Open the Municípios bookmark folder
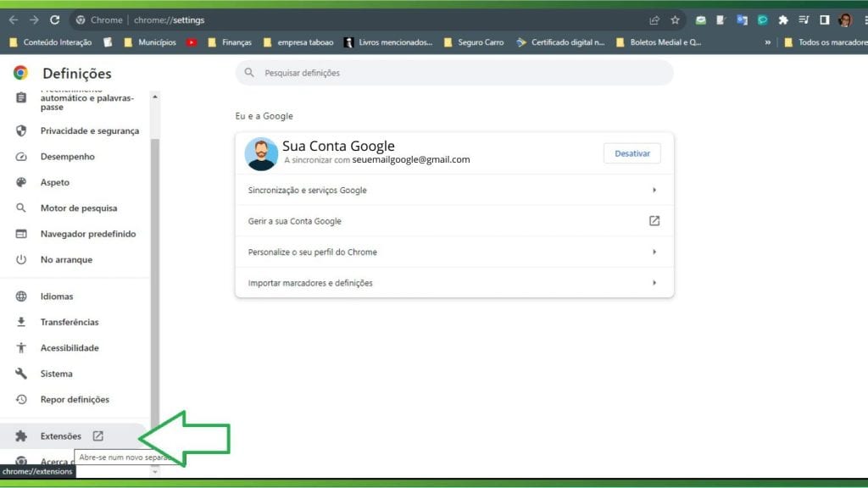The image size is (868, 488). 150,42
